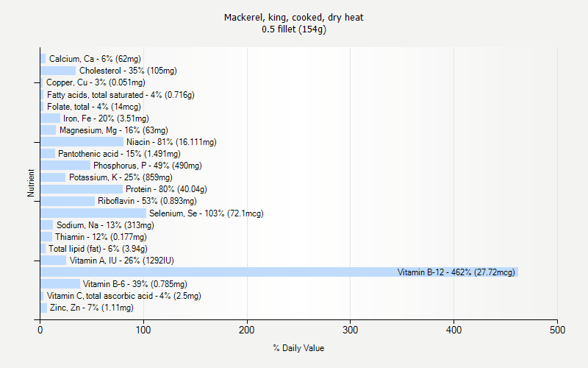
Task: Click the Niacin - 81% (16.111mg) label
Action: coord(171,142)
